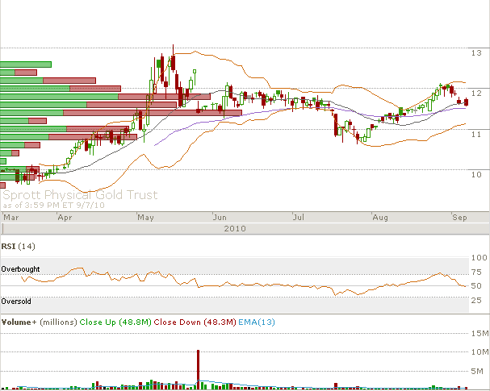This screenshot has width=490, height=391.
Task: Click the EMA(13) legend label
Action: coord(257,322)
